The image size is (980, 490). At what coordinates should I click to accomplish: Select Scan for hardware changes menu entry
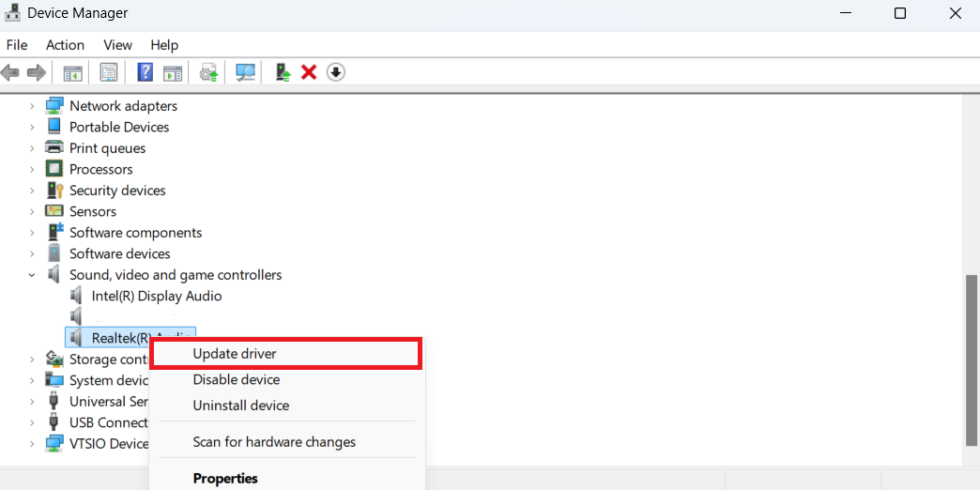click(x=286, y=442)
